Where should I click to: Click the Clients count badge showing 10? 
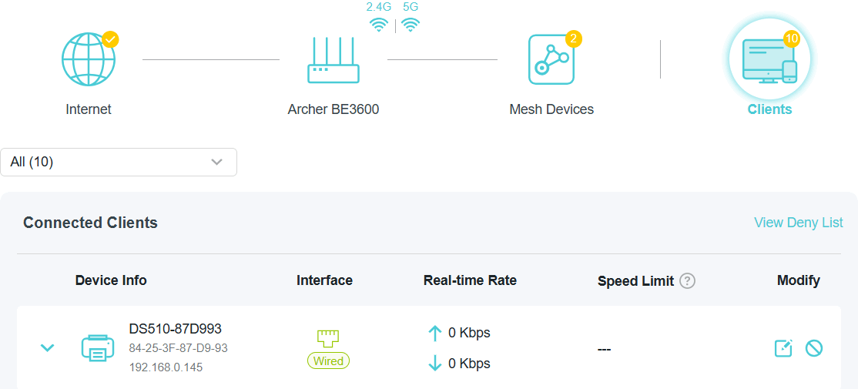point(791,39)
